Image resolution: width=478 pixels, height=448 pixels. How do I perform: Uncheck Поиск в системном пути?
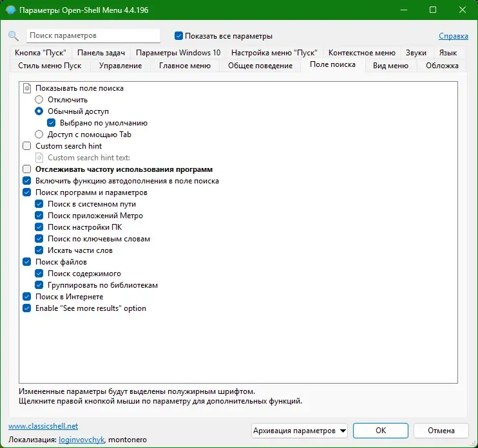(x=39, y=204)
